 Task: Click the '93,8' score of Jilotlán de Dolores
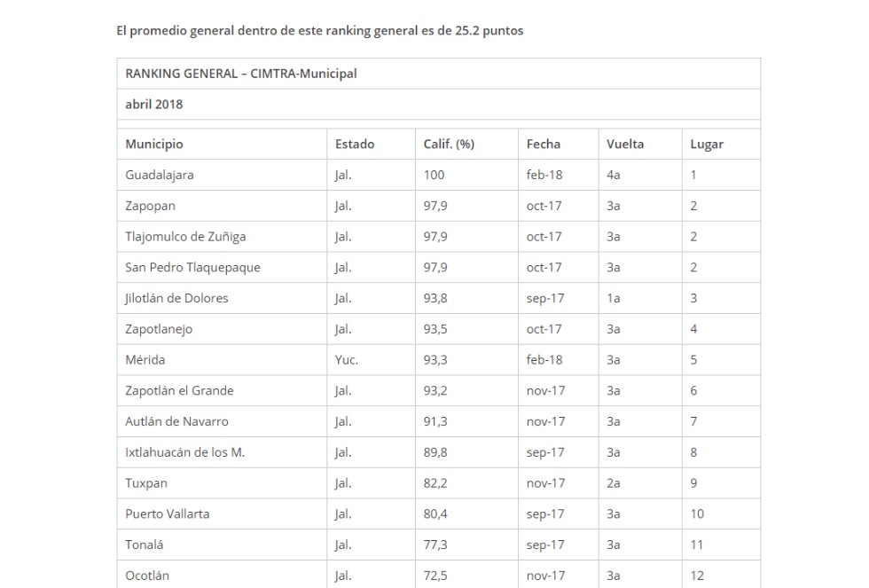pyautogui.click(x=435, y=298)
